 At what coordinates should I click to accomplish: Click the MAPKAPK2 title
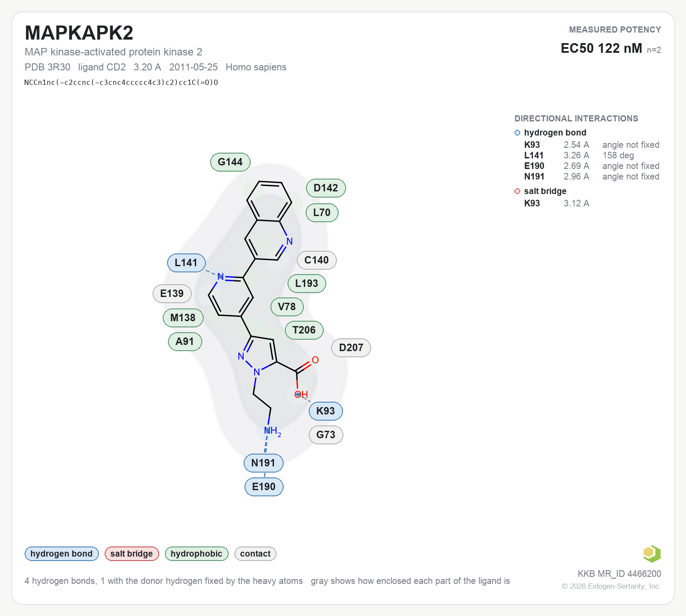[79, 33]
